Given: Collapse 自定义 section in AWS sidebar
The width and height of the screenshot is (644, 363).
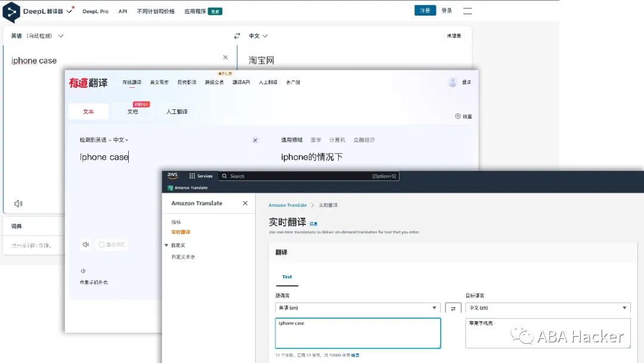Looking at the screenshot, I should pos(166,245).
